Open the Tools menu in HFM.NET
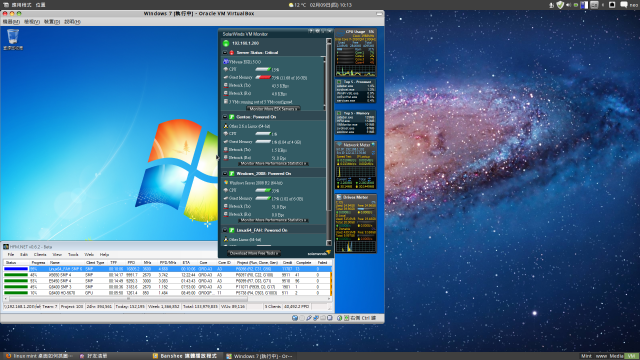Image resolution: width=640 pixels, height=360 pixels. [x=73, y=255]
